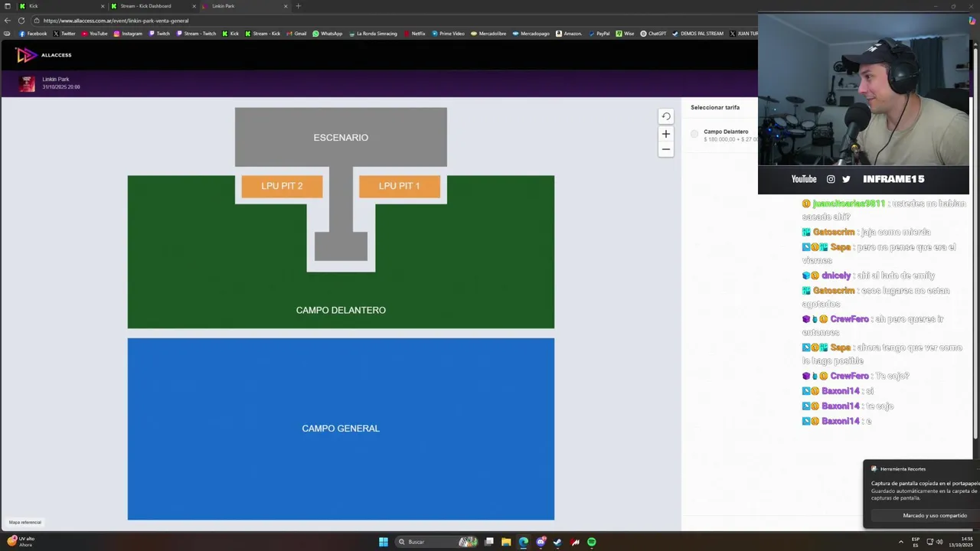Image resolution: width=980 pixels, height=551 pixels.
Task: Open the Instagram bookmark
Action: tap(127, 34)
